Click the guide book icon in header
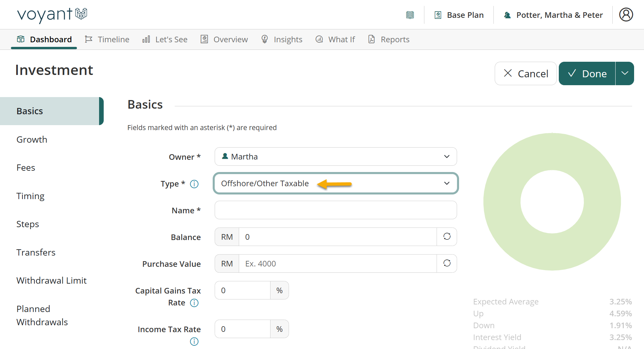The height and width of the screenshot is (349, 644). click(410, 15)
